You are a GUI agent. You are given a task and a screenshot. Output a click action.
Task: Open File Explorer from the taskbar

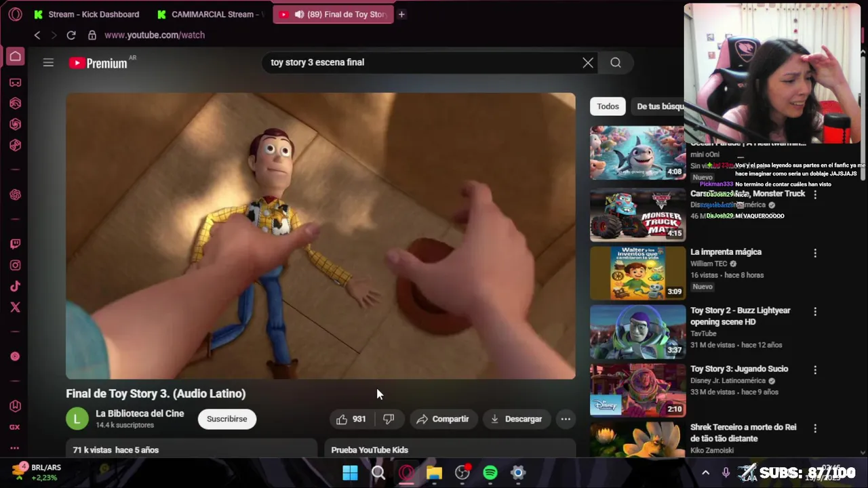point(434,473)
